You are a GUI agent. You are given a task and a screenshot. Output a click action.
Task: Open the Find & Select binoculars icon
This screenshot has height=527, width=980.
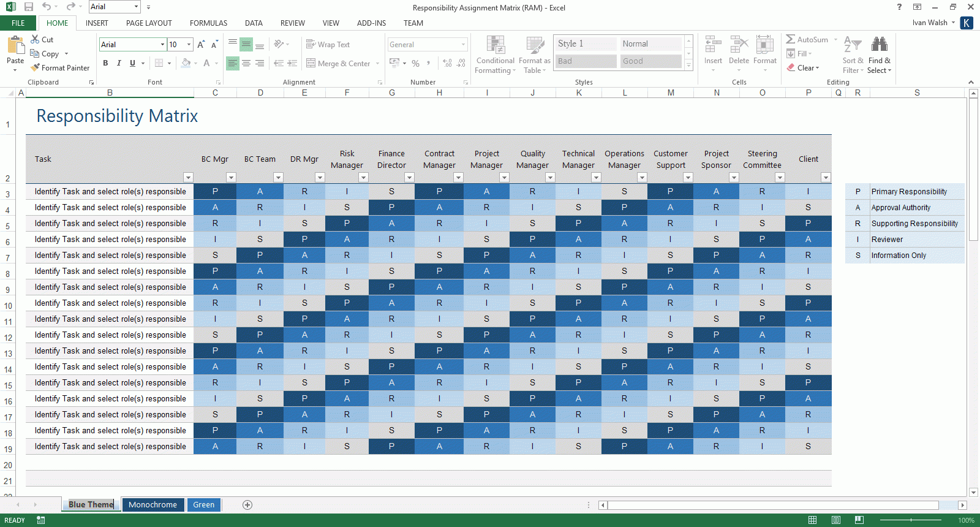(x=879, y=45)
